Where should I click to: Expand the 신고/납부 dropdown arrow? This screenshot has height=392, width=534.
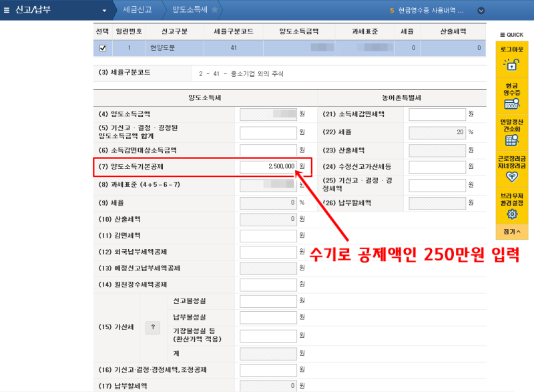click(104, 11)
